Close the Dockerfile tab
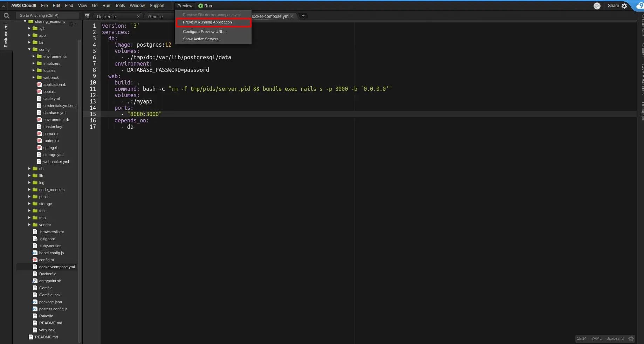This screenshot has height=344, width=644. tap(138, 16)
